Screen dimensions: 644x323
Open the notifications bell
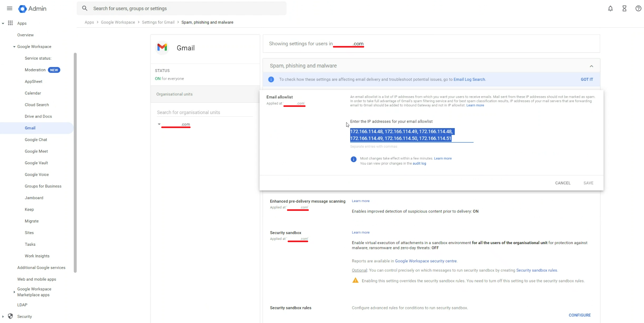pyautogui.click(x=610, y=8)
